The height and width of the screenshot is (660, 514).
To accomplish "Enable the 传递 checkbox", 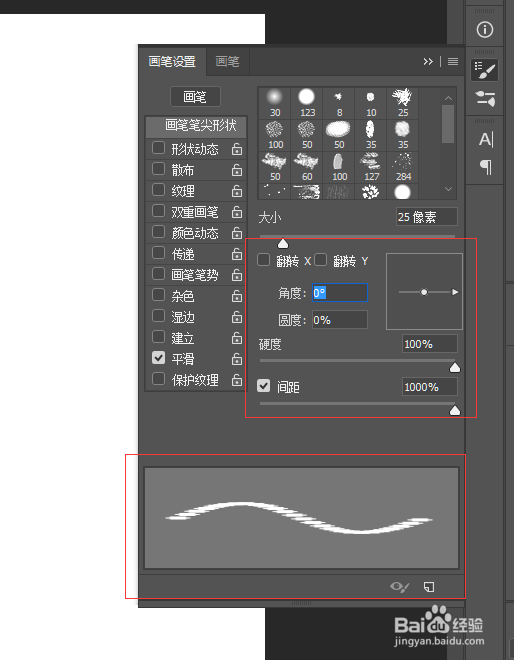I will 158,253.
